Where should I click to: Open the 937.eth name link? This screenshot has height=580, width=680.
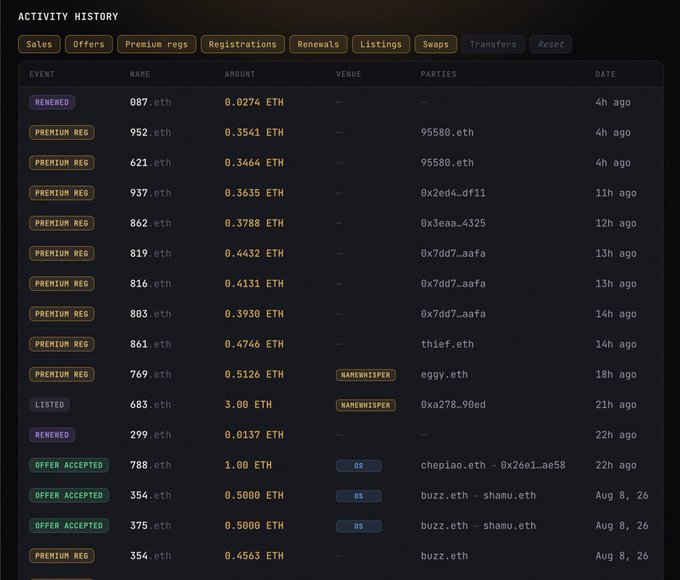pyautogui.click(x=150, y=193)
